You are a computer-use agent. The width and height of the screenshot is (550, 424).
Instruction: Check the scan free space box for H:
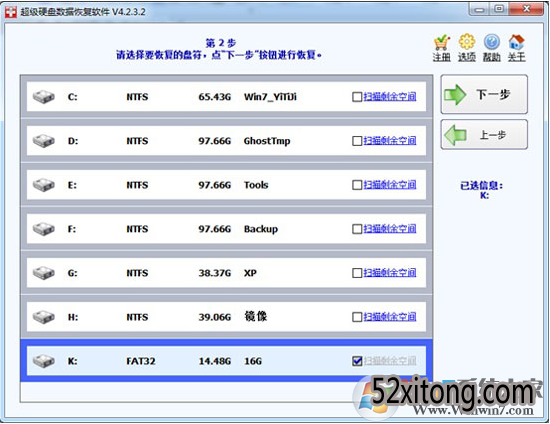pyautogui.click(x=357, y=317)
